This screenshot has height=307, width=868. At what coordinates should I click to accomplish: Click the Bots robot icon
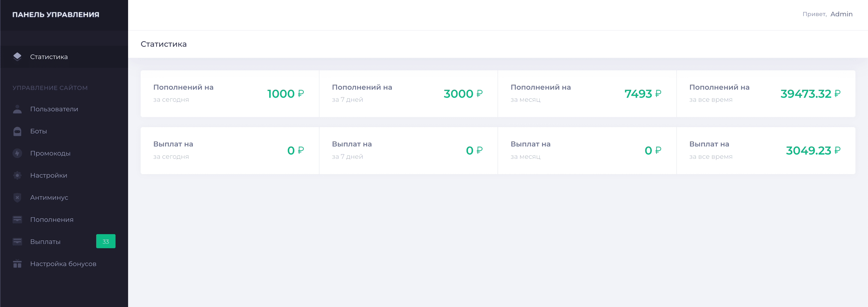pos(17,131)
